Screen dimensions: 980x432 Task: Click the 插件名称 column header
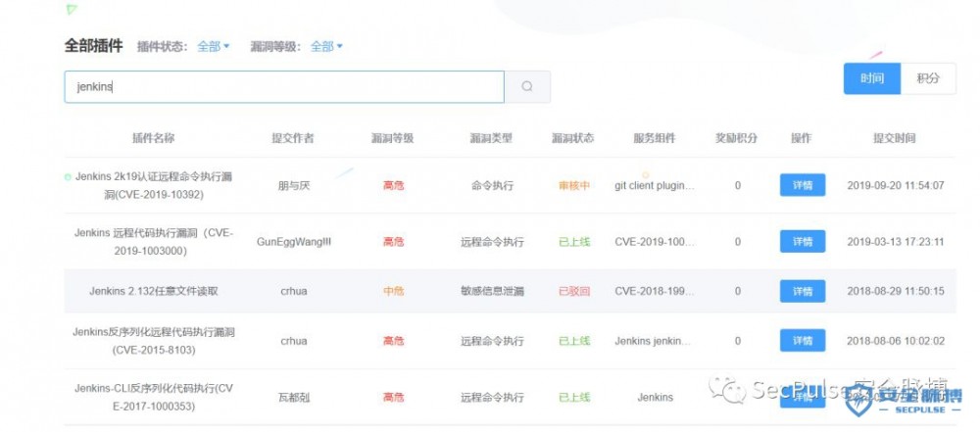153,138
